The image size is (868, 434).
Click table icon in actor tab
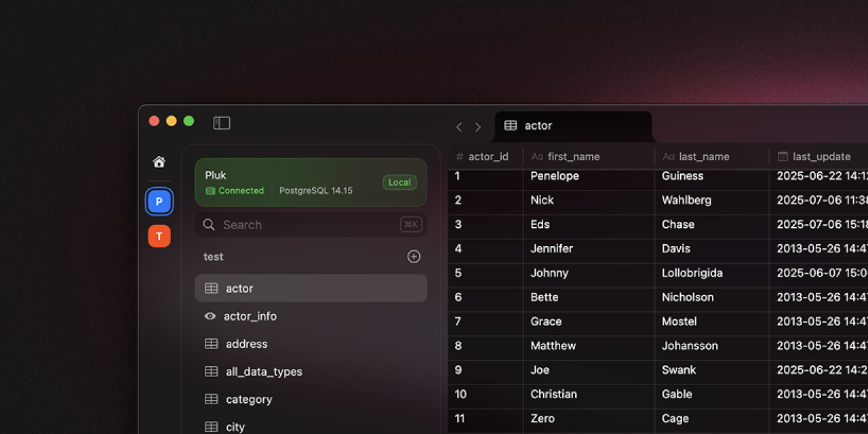[511, 125]
